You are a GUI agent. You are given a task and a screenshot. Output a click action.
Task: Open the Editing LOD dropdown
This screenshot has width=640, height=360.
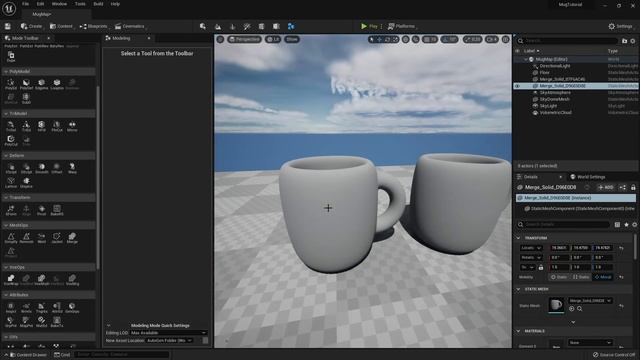coord(169,333)
